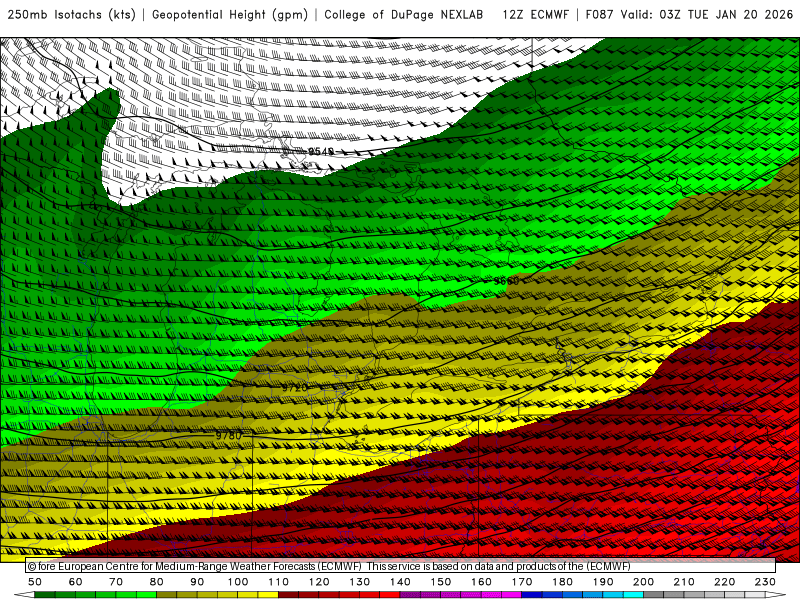Click the 9720 height contour label
The width and height of the screenshot is (800, 600).
click(295, 388)
